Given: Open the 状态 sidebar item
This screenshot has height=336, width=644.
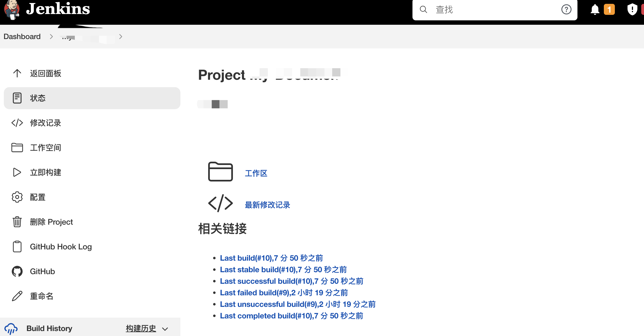Looking at the screenshot, I should coord(92,98).
